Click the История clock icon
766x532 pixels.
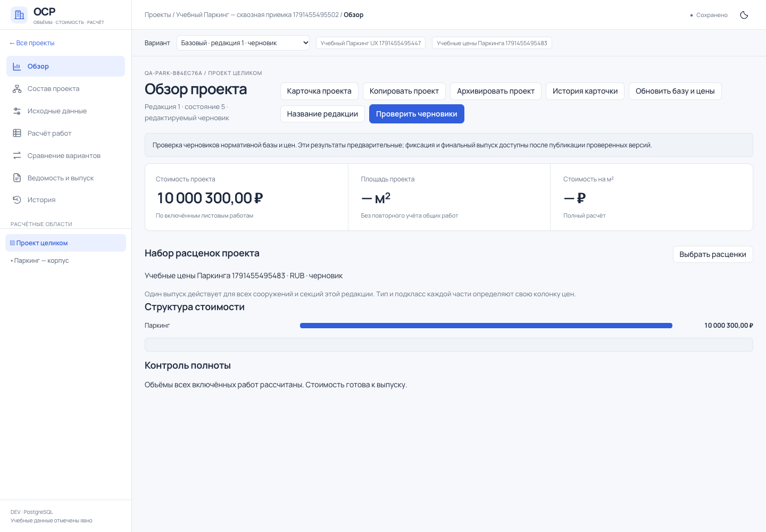pyautogui.click(x=17, y=200)
